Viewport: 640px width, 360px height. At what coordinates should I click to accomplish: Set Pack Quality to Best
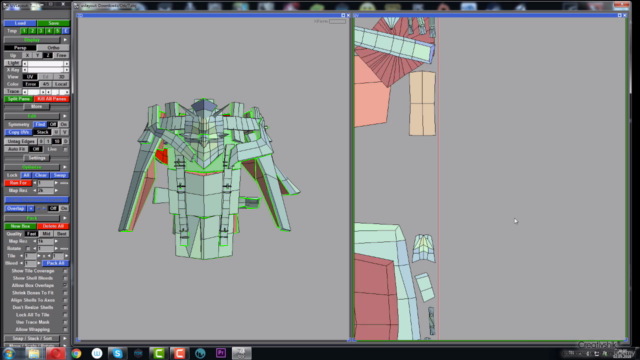point(61,234)
